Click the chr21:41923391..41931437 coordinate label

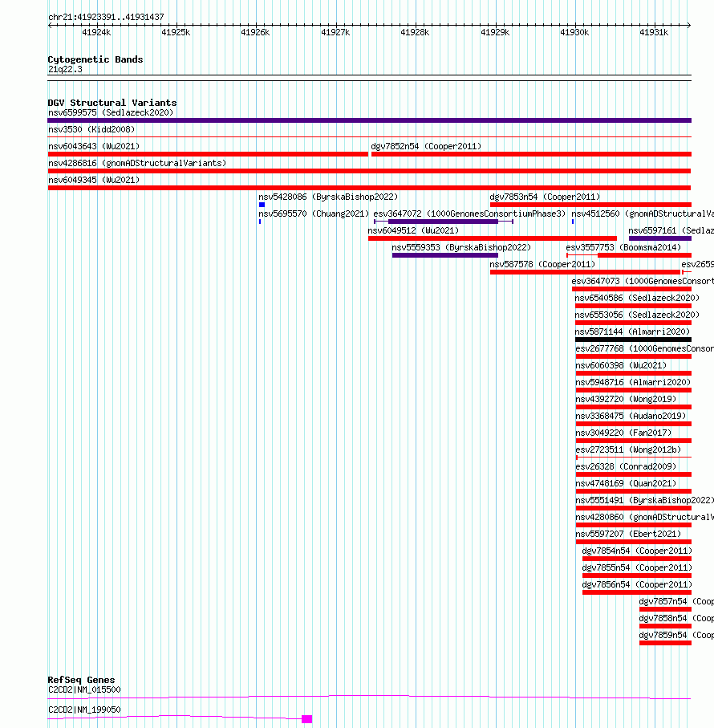tap(106, 17)
